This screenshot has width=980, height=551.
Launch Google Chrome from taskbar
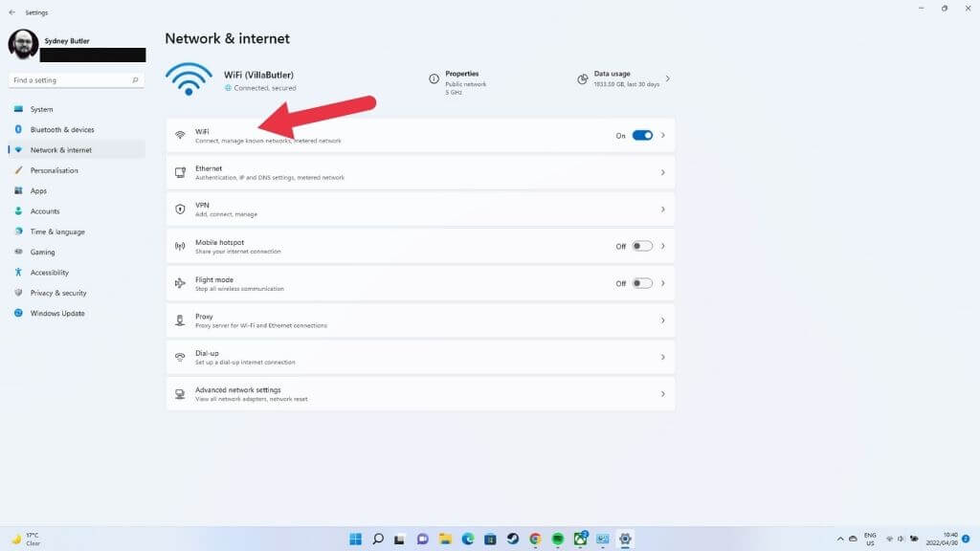tap(535, 539)
